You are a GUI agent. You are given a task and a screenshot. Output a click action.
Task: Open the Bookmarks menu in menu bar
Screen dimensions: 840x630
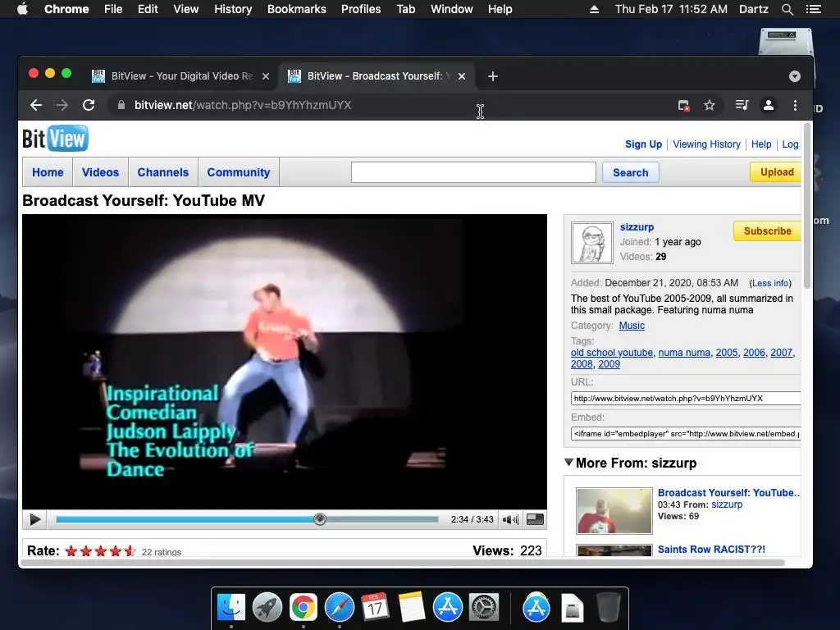tap(297, 9)
